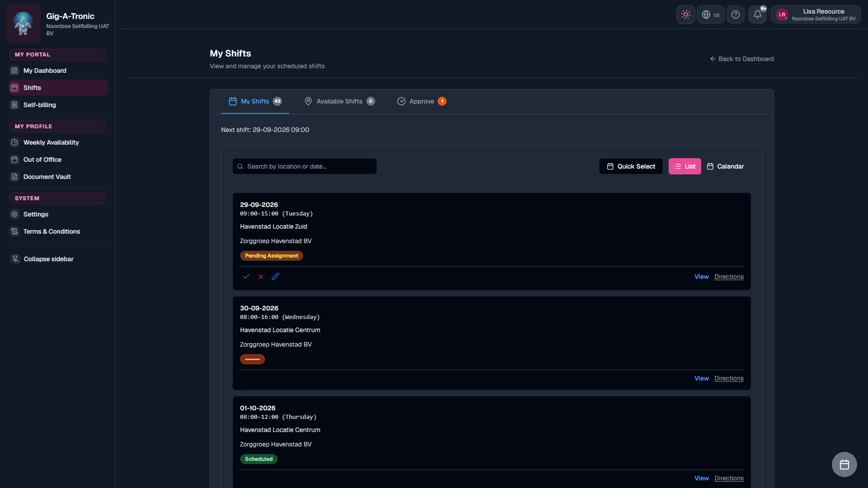Click Next shift: 29-09-2026 09:00 text
Viewport: 868px width, 488px height.
[x=265, y=130]
